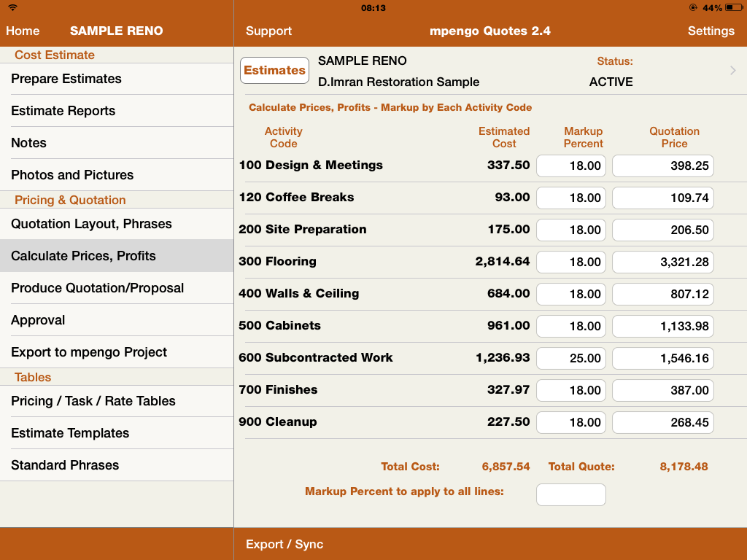Viewport: 747px width, 560px height.
Task: Tap the battery icon in status bar
Action: coord(732,8)
